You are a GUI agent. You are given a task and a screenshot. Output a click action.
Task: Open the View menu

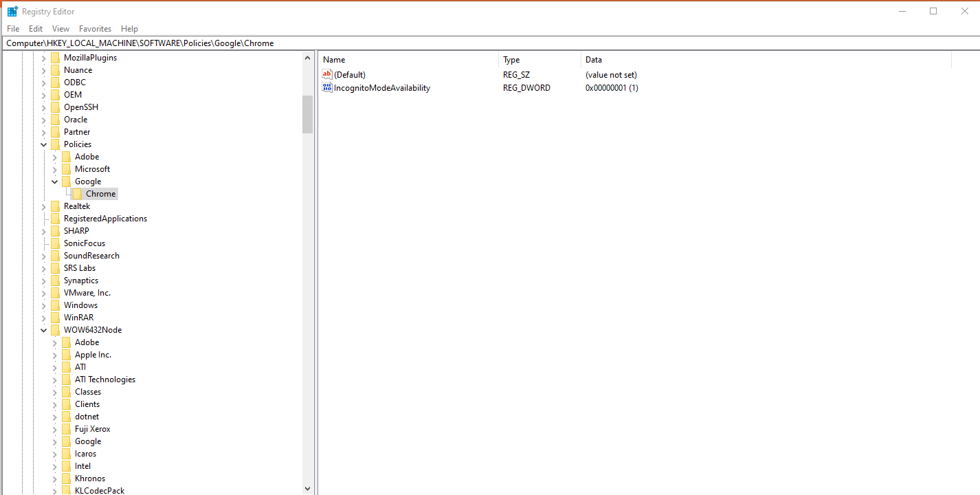click(60, 29)
